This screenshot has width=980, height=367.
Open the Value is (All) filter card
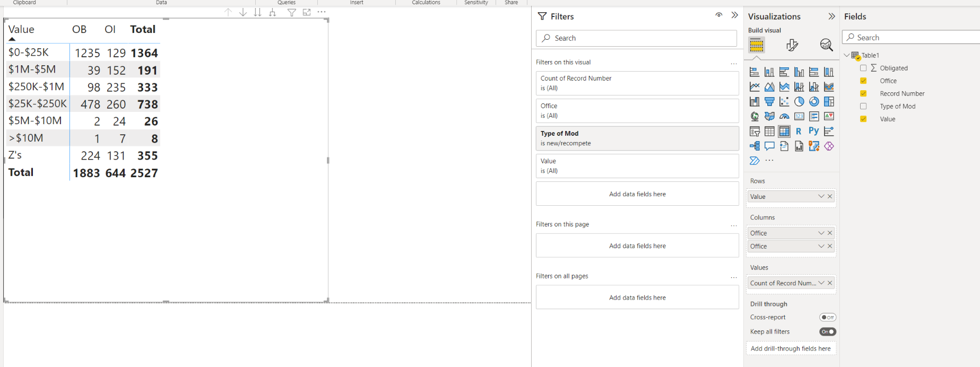637,166
